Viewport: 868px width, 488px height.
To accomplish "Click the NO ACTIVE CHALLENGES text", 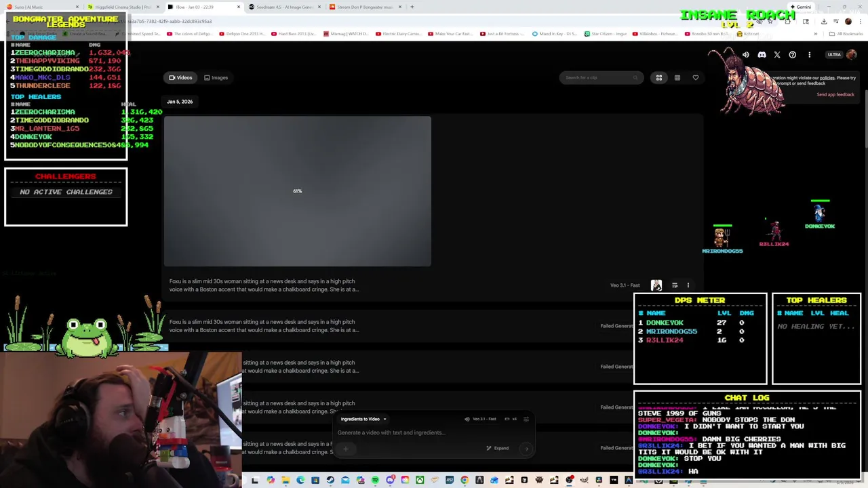I will [66, 192].
